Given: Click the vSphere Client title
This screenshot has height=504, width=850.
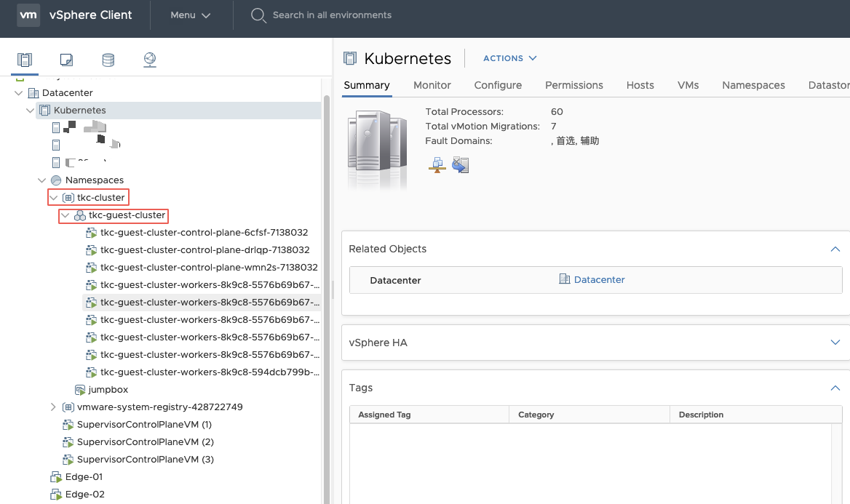Looking at the screenshot, I should click(90, 15).
